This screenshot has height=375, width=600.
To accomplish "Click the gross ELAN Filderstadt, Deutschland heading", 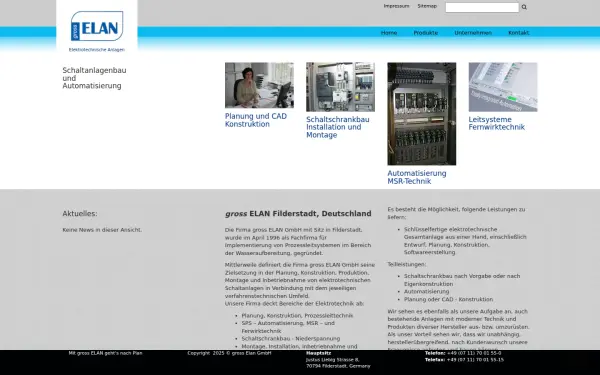I will 298,214.
